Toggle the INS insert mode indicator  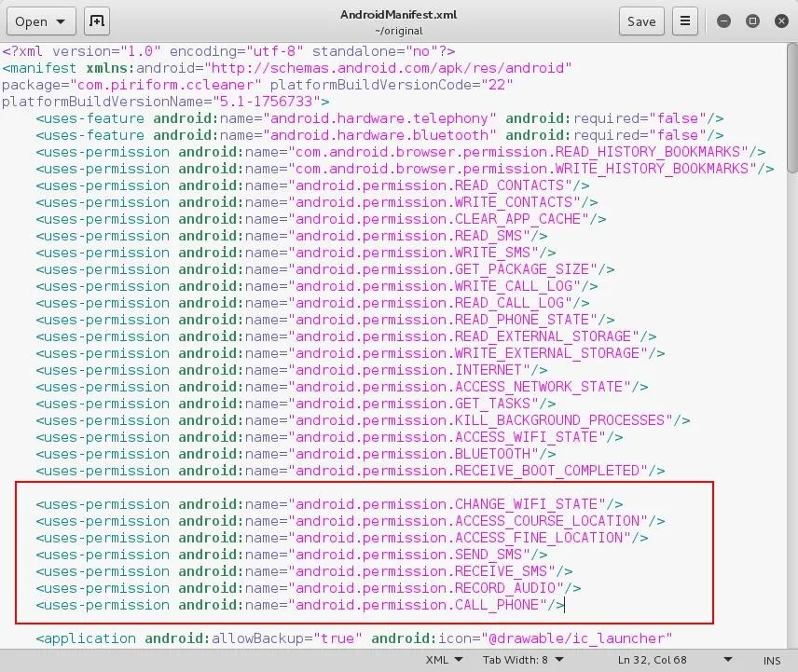tap(772, 660)
